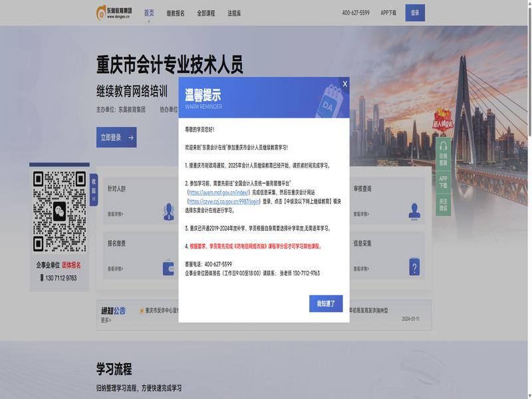Click the 审核查询 stamp icon
The image size is (532, 399).
click(415, 211)
